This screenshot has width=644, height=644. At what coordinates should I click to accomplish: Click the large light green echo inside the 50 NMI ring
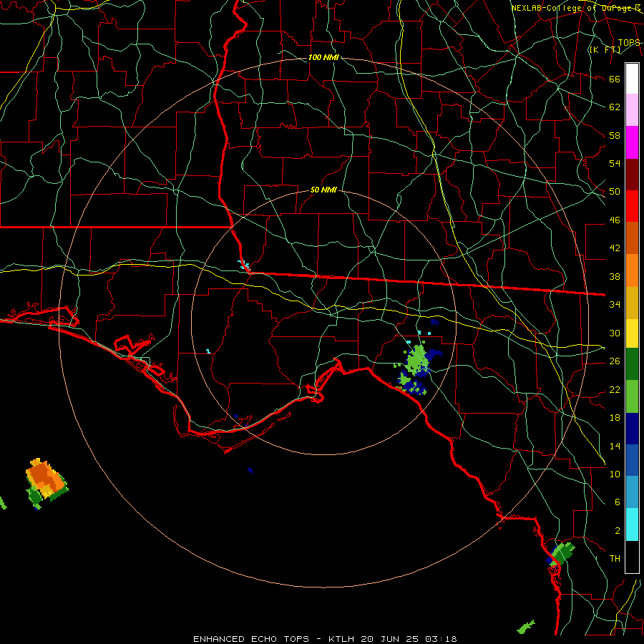pos(416,358)
